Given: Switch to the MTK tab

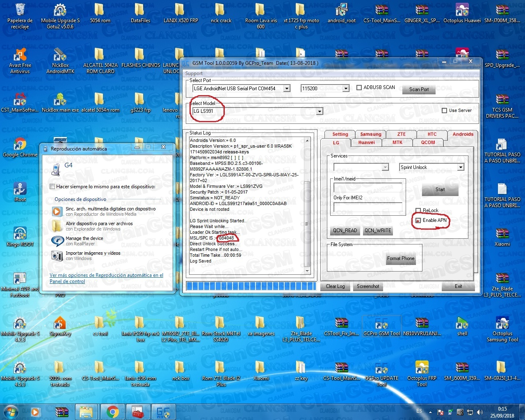Looking at the screenshot, I should 397,142.
